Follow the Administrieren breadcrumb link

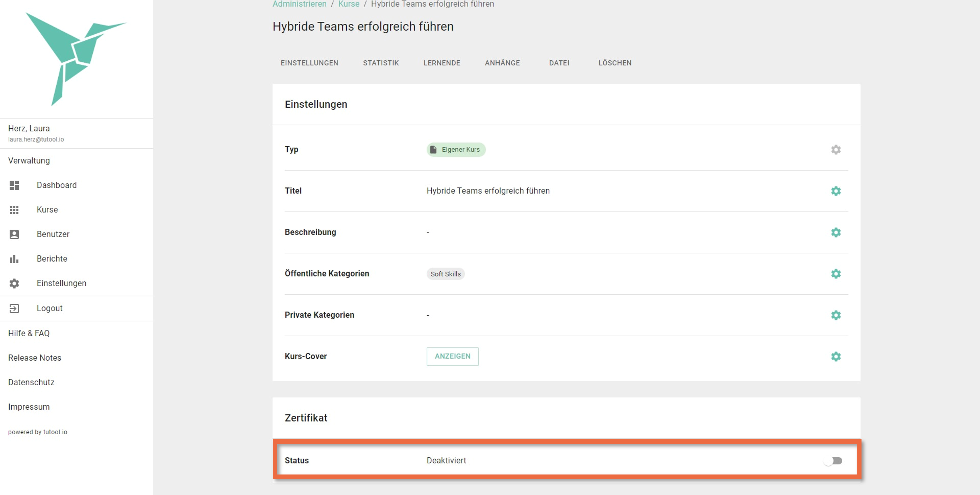coord(299,4)
